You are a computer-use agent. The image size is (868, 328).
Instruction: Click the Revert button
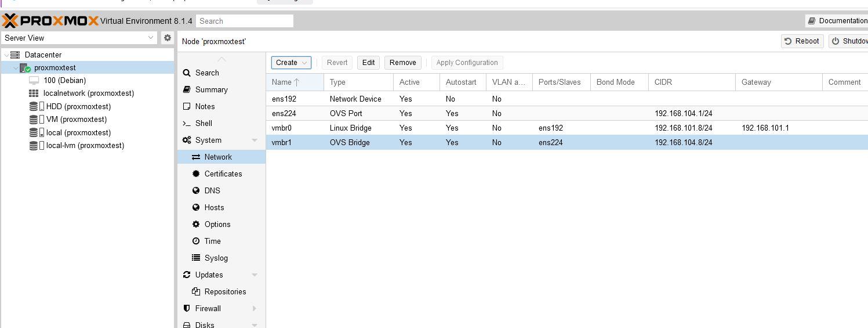[x=337, y=63]
